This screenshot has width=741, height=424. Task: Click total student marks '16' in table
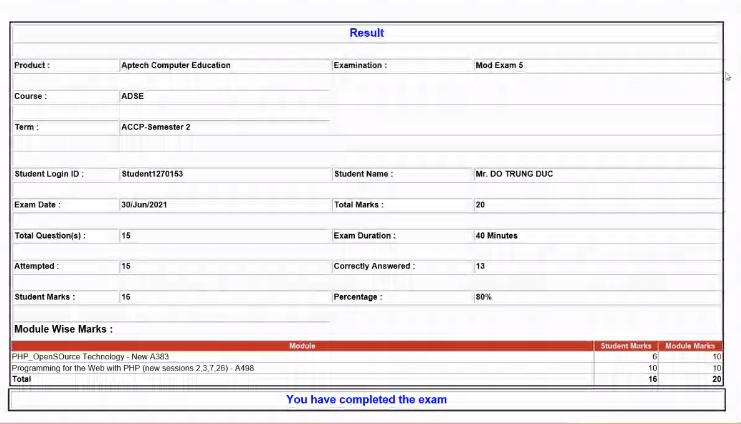pyautogui.click(x=653, y=379)
